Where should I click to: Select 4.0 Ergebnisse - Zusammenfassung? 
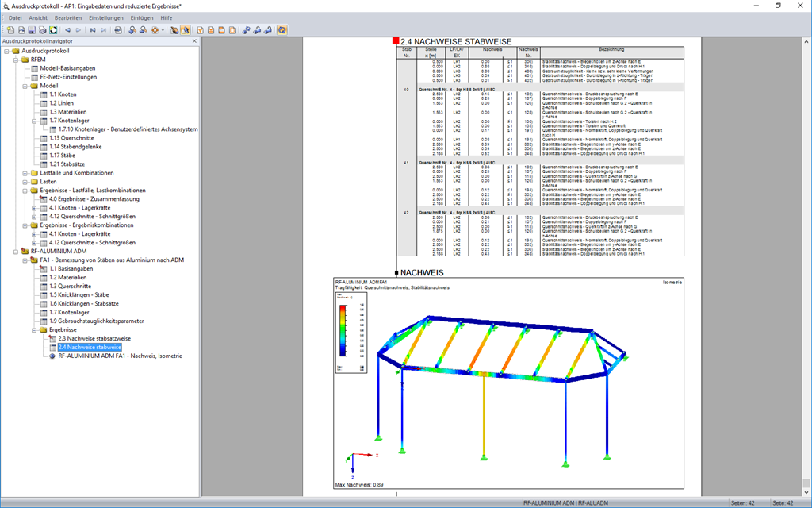coord(94,199)
